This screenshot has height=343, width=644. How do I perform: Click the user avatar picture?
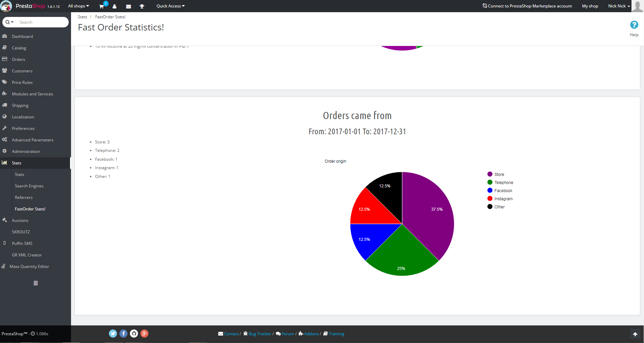[638, 6]
